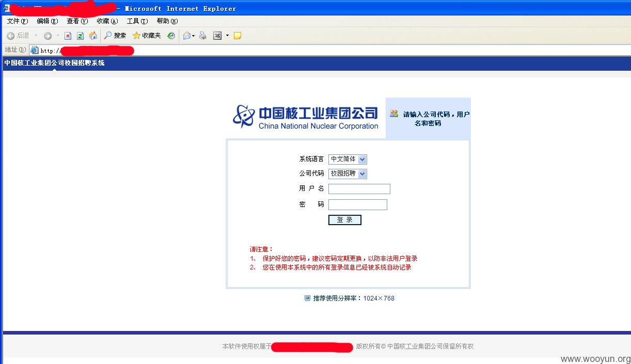Open the Search (搜索) toolbar button
This screenshot has height=364, width=631.
pyautogui.click(x=115, y=36)
